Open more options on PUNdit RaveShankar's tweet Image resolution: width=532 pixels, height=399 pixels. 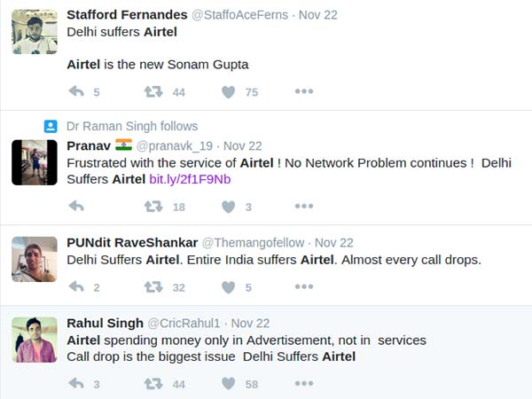tap(303, 287)
